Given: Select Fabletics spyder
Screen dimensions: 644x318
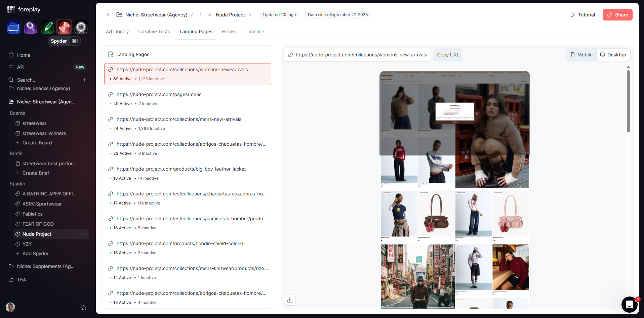Looking at the screenshot, I should (33, 214).
